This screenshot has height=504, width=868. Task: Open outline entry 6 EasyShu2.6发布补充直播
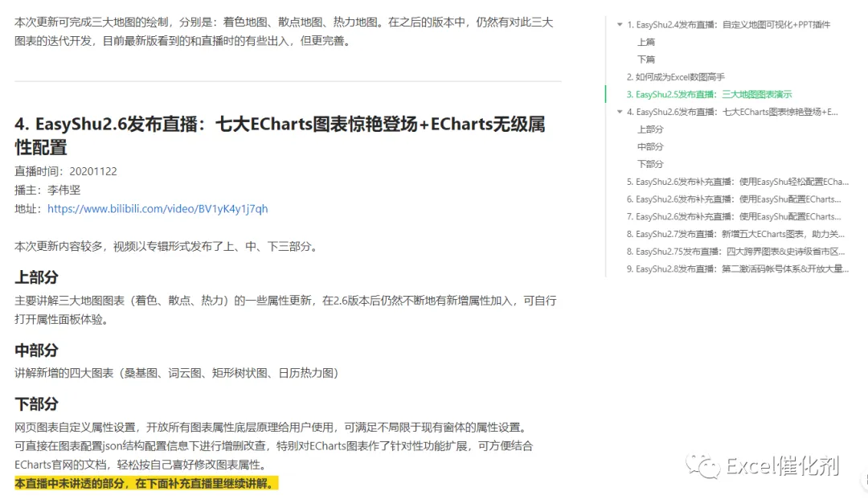click(734, 199)
